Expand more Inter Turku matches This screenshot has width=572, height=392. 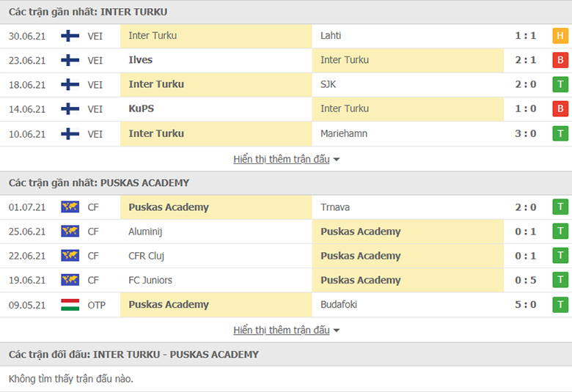(282, 159)
